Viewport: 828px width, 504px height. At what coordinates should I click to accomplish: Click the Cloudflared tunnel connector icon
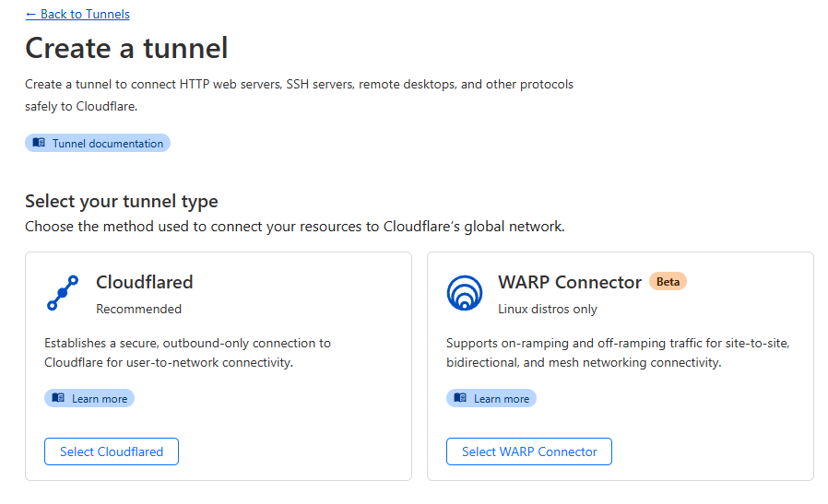pyautogui.click(x=63, y=292)
